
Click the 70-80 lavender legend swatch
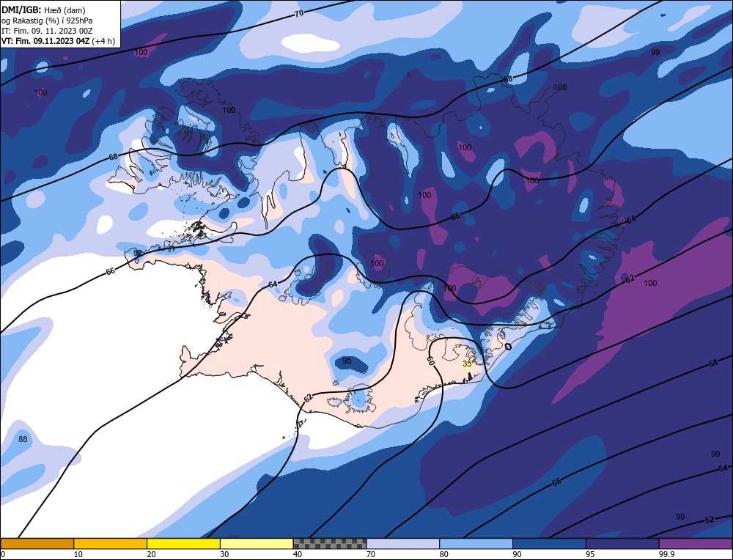coord(403,543)
